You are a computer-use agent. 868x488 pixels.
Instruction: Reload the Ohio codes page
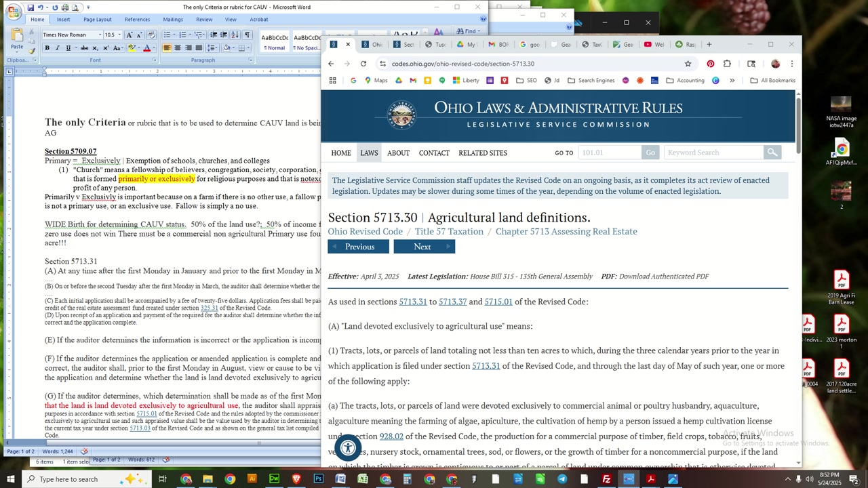[363, 64]
